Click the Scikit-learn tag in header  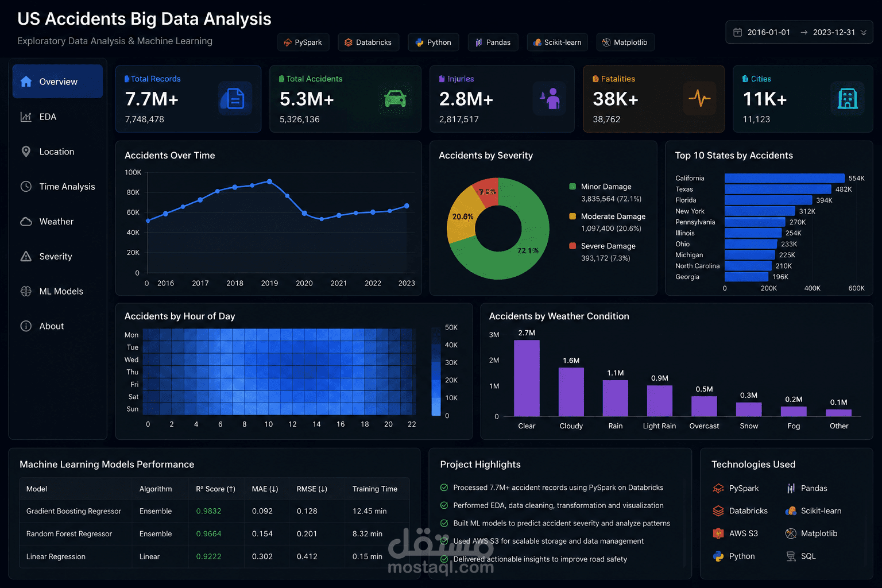coord(558,42)
